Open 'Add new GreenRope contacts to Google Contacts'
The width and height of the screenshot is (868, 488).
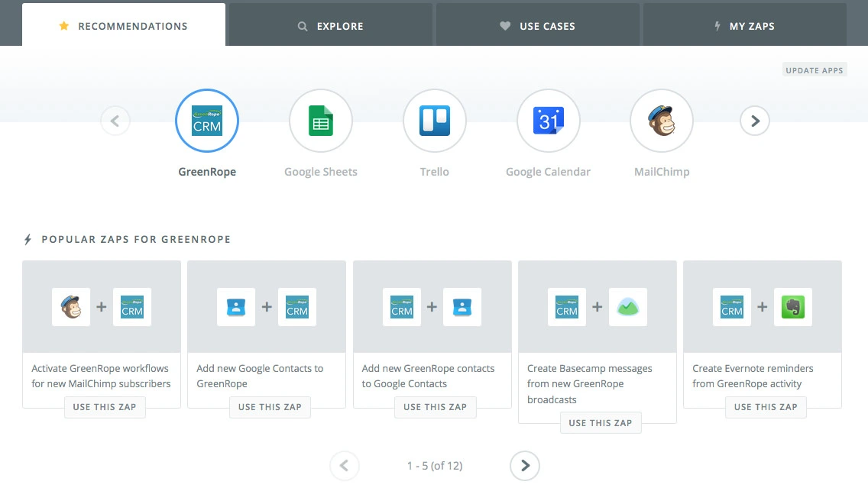(428, 377)
